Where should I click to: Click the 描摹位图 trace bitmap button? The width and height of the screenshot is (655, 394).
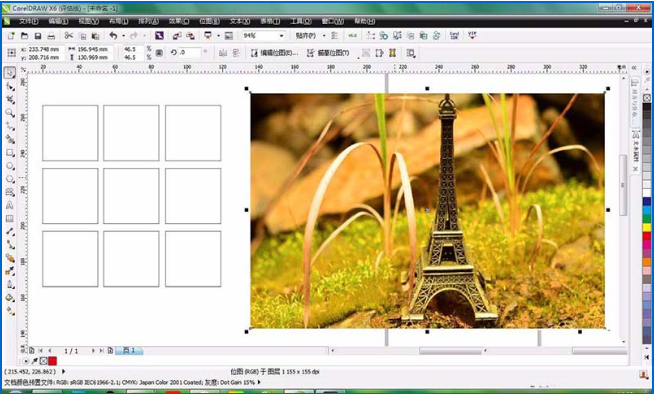coord(328,53)
